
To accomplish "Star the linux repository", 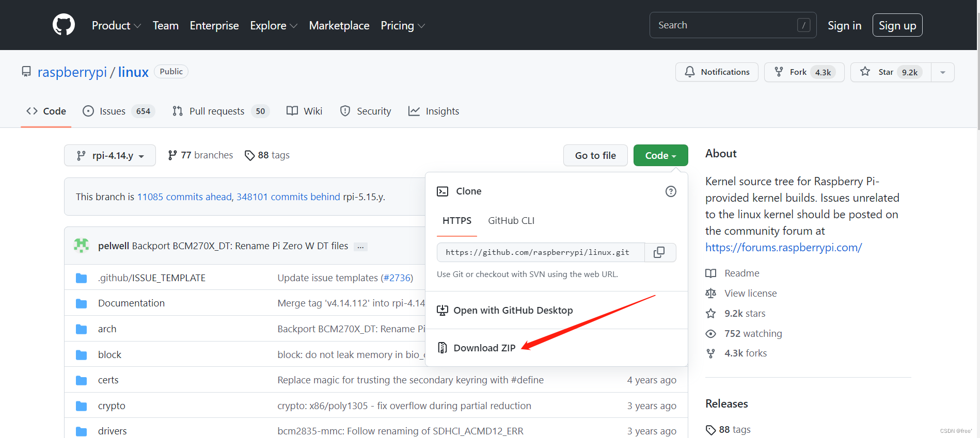I will pos(891,72).
